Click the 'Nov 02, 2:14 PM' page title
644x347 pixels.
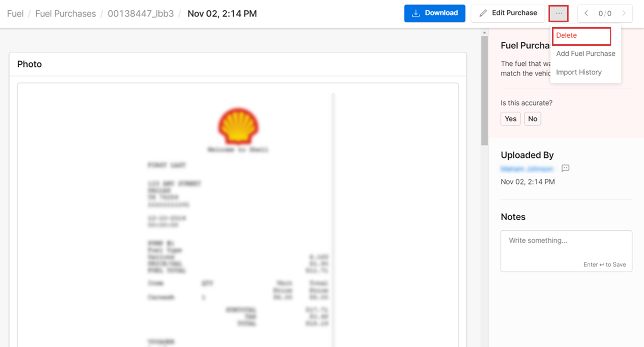(x=222, y=14)
